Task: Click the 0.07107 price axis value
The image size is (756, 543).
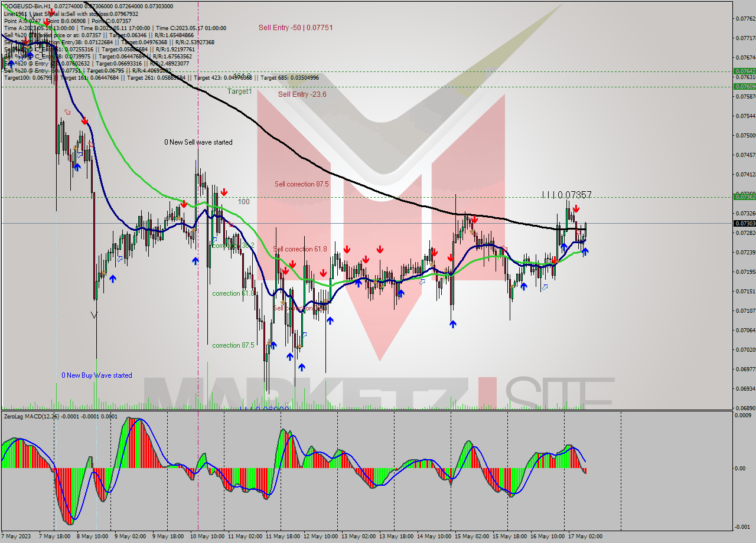Action: point(745,310)
